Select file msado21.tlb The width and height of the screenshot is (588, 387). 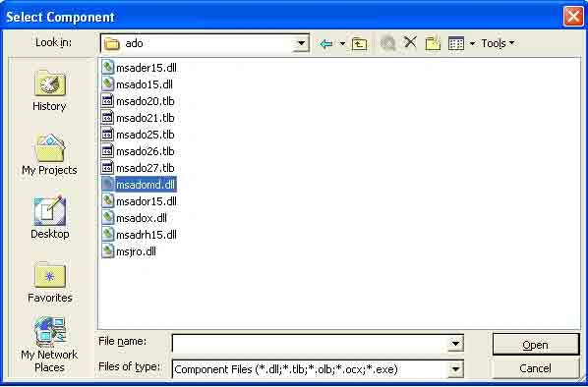coord(138,118)
